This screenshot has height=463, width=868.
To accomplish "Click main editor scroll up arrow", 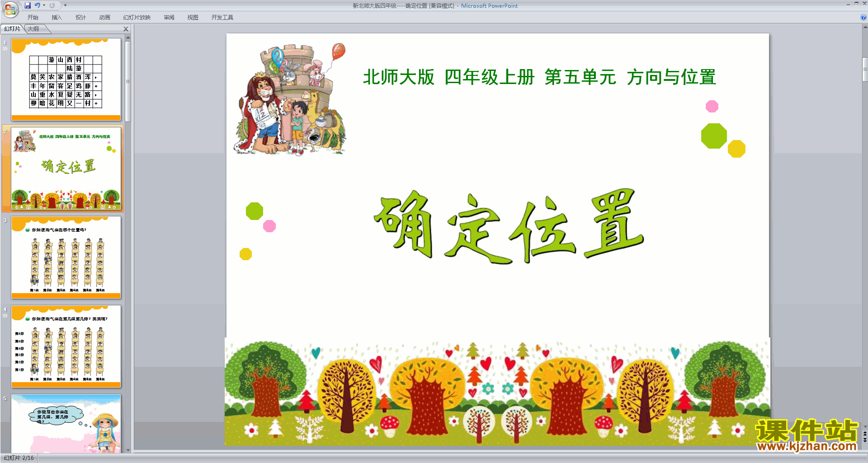I will (865, 27).
